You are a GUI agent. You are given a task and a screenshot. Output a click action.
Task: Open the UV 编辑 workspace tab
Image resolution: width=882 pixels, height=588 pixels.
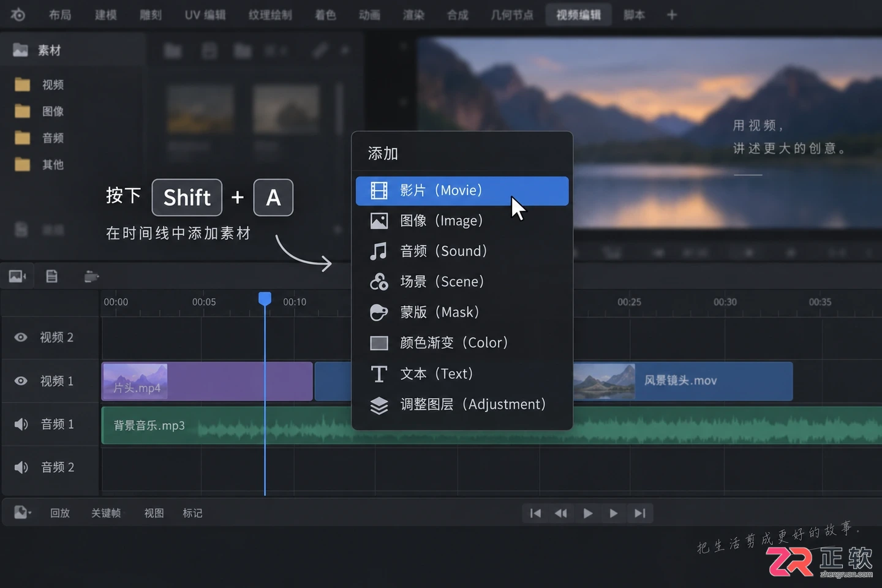pos(205,15)
